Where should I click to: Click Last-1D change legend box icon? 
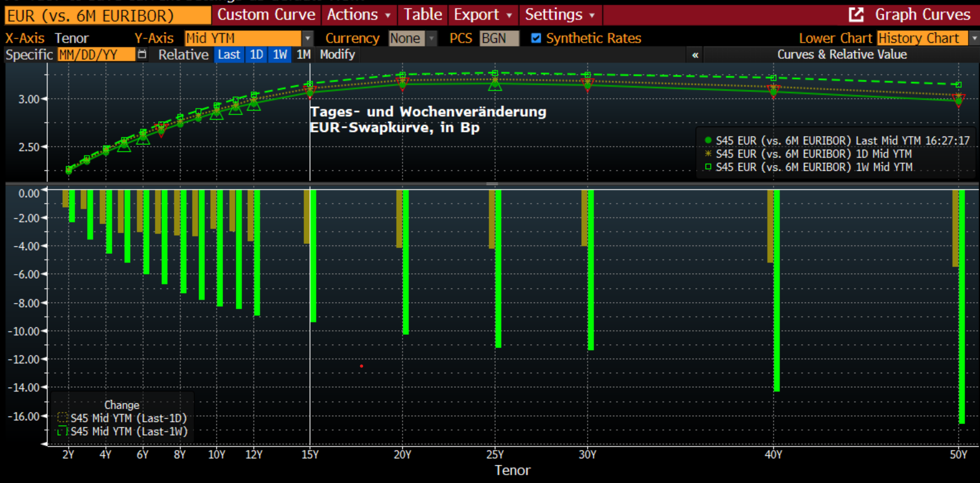(x=63, y=418)
